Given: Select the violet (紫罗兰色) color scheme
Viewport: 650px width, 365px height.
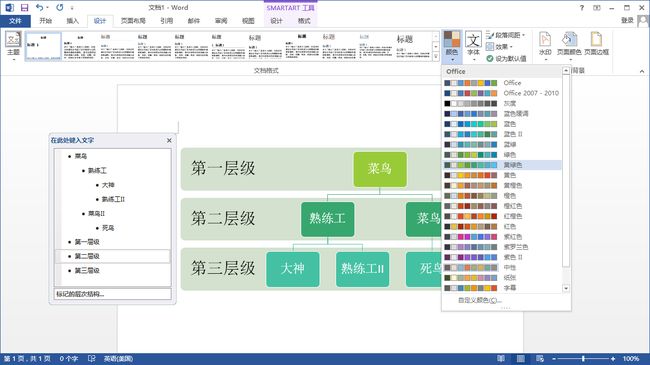Looking at the screenshot, I should [502, 247].
